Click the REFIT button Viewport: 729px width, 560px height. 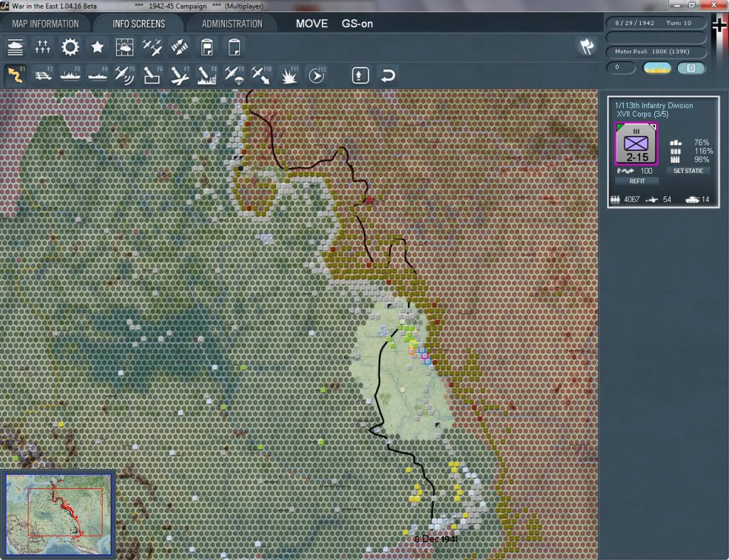pos(637,181)
